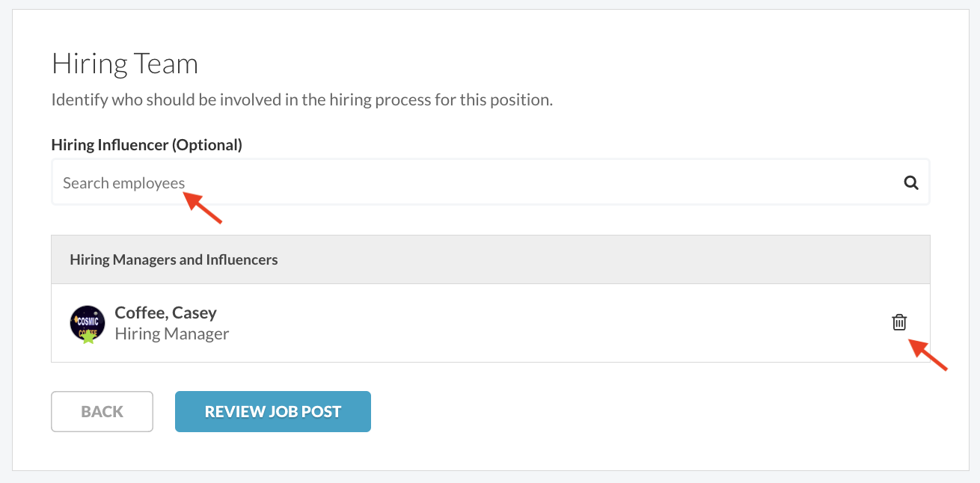Click the hiring process description sentence
Viewport: 980px width, 483px height.
pyautogui.click(x=302, y=99)
